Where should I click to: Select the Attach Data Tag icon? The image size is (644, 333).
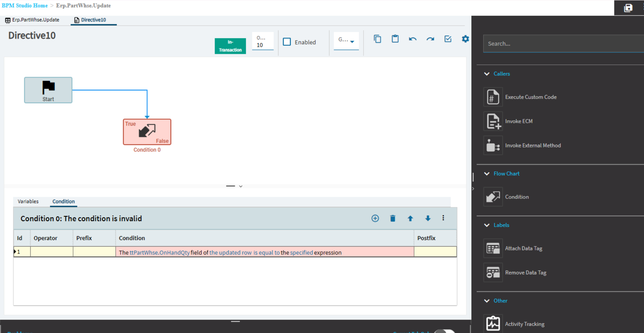[493, 248]
